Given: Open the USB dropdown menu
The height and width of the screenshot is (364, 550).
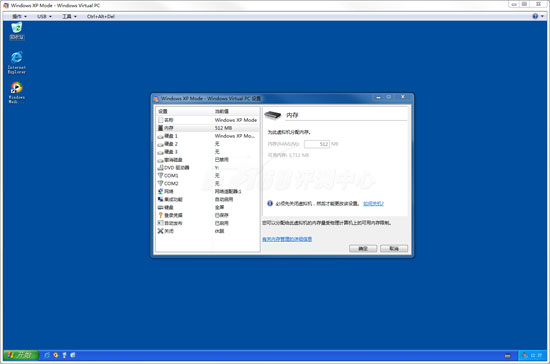Looking at the screenshot, I should (x=44, y=16).
